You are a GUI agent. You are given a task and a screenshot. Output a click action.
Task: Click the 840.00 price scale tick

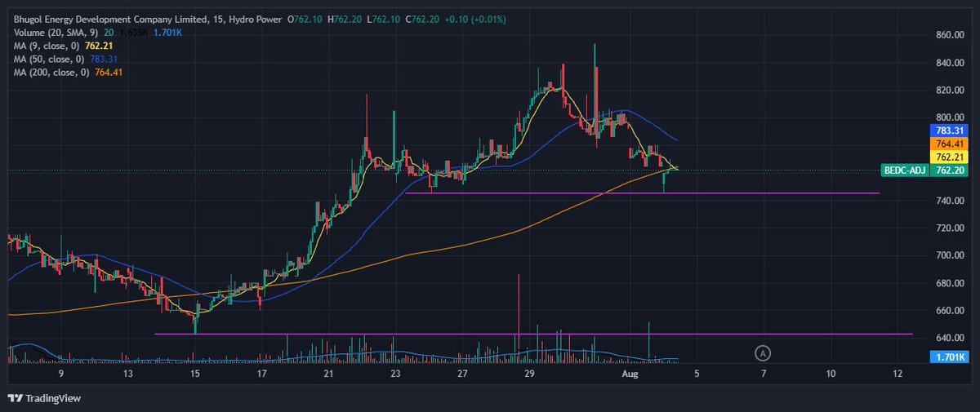tap(950, 63)
